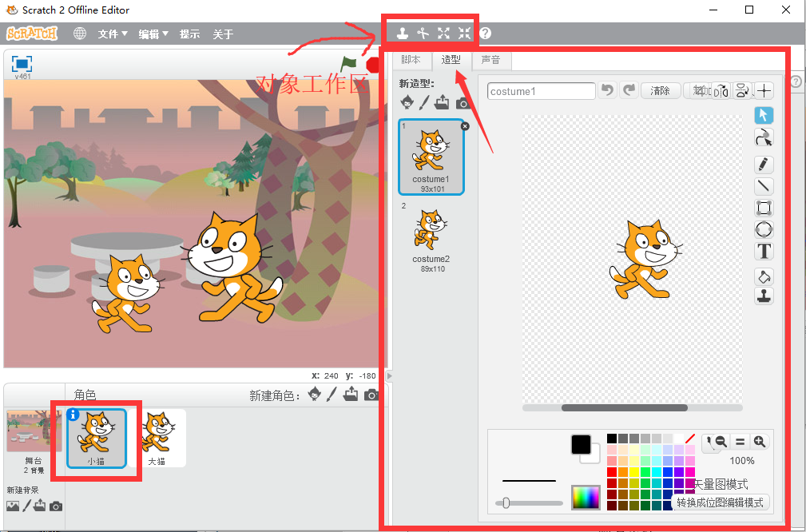Viewport: 806px width, 532px height.
Task: Select the Ellipse tool
Action: [764, 229]
